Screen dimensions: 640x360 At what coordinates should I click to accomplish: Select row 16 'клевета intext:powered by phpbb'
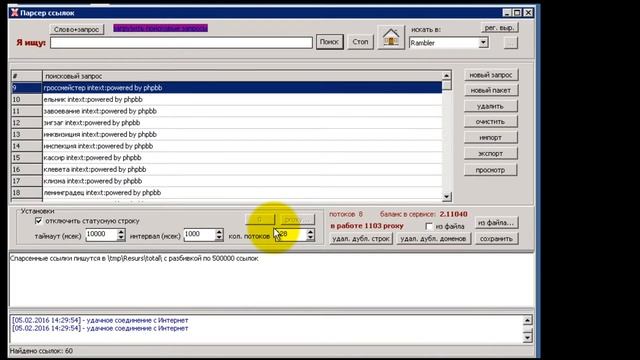227,169
